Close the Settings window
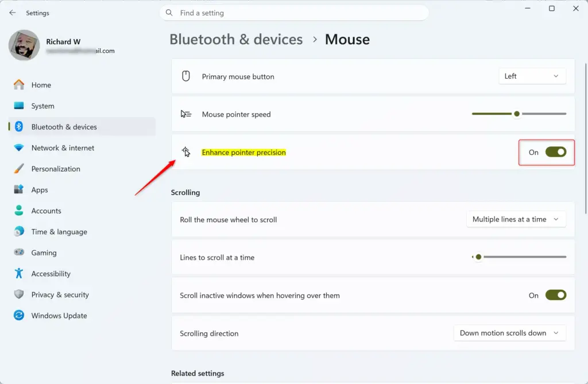Viewport: 588px width, 384px height. 576,8
